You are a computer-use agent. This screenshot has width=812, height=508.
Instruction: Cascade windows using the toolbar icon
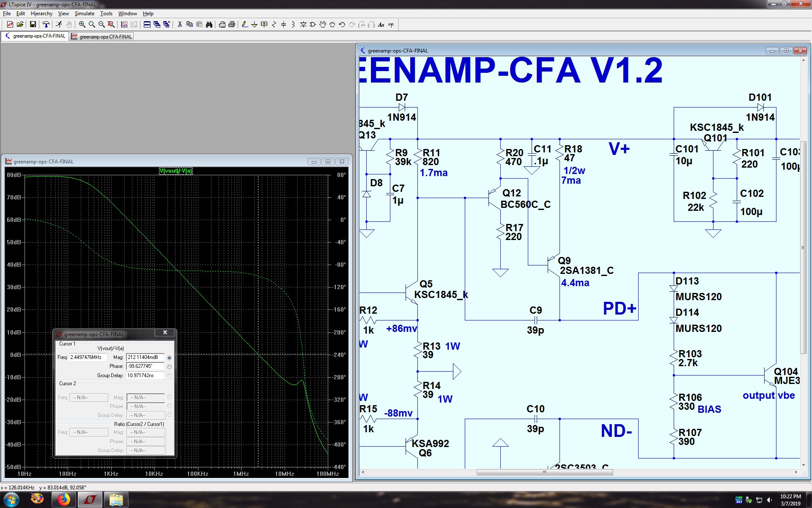point(156,25)
